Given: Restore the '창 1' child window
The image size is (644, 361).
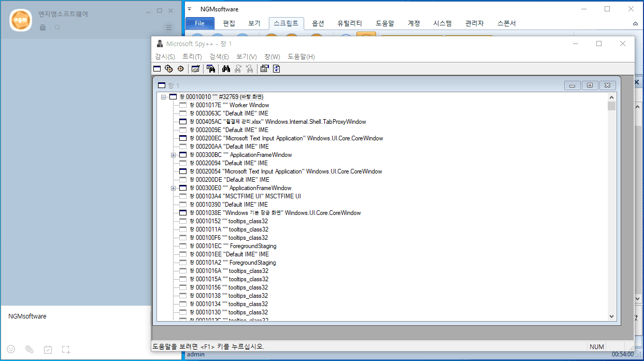Looking at the screenshot, I should pos(590,85).
